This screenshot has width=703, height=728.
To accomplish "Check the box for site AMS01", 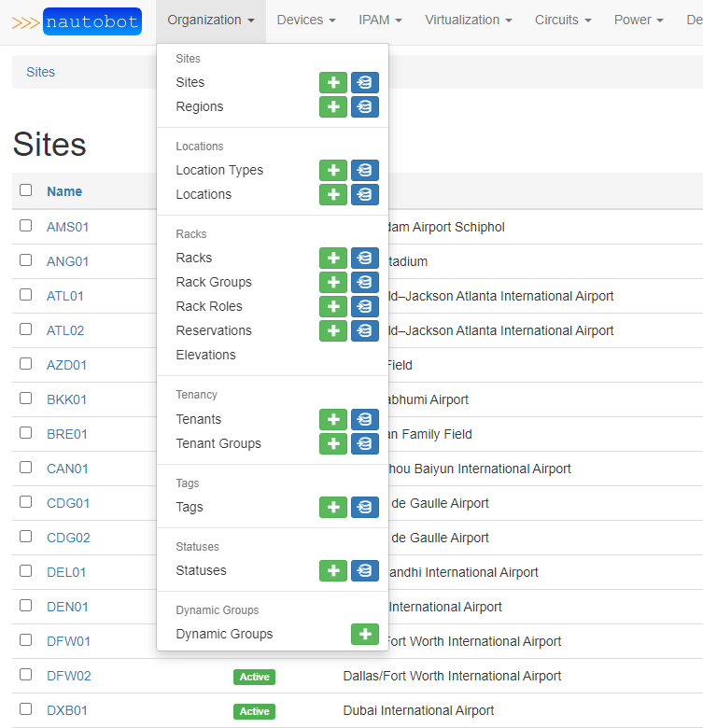I will pyautogui.click(x=26, y=226).
